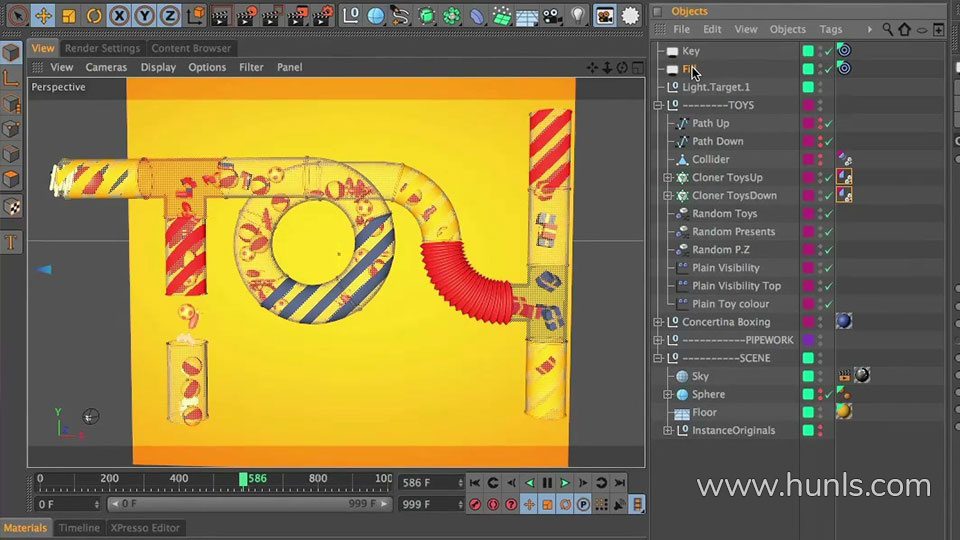Toggle the Z axis lock
The image size is (960, 540).
click(169, 15)
